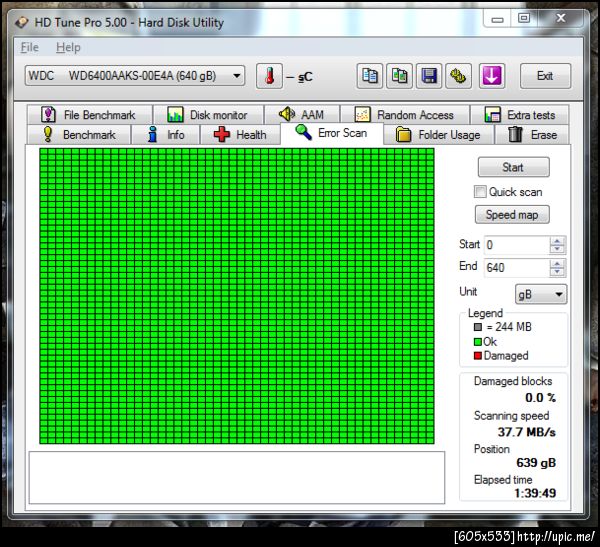This screenshot has width=600, height=547.
Task: Open the Folder Usage tab
Action: (439, 135)
